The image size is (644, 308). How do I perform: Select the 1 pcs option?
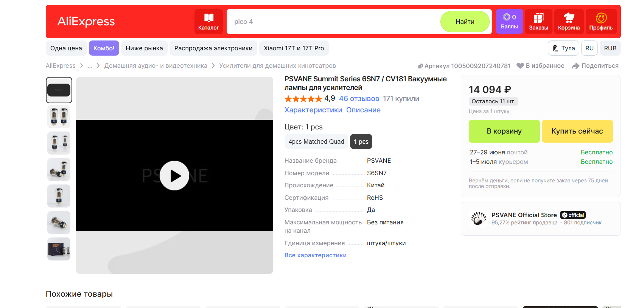click(x=361, y=142)
